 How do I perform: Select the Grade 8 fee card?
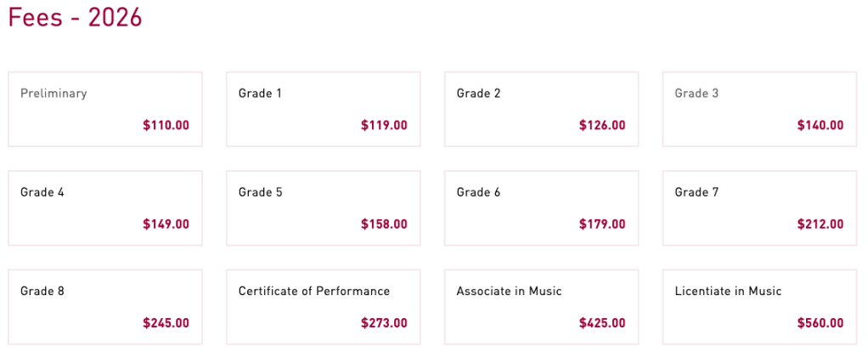point(105,307)
